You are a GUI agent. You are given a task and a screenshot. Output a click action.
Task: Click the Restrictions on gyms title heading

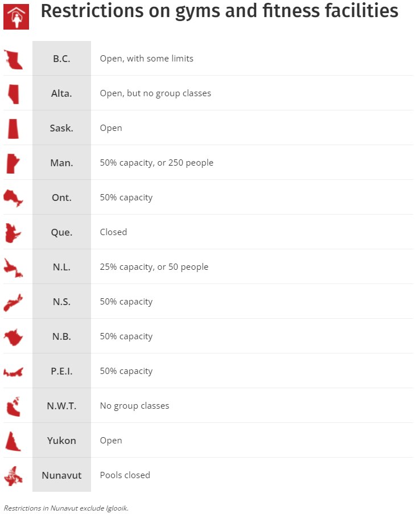pyautogui.click(x=219, y=12)
